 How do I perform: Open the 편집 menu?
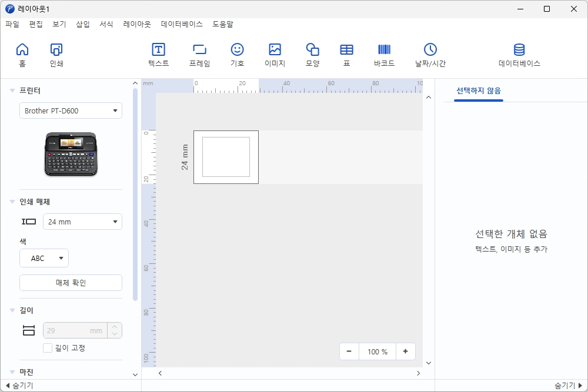click(36, 24)
